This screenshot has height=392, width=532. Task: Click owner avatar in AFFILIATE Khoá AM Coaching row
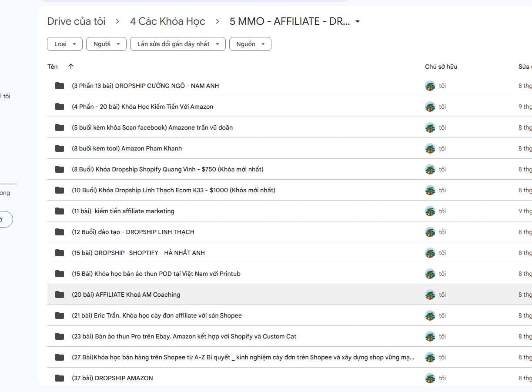click(x=430, y=295)
